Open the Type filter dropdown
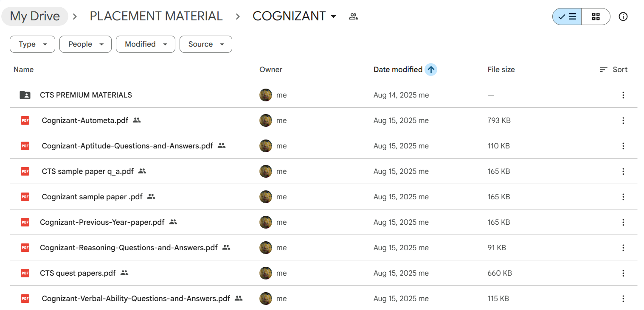Viewport: 644px width, 310px height. pyautogui.click(x=32, y=44)
